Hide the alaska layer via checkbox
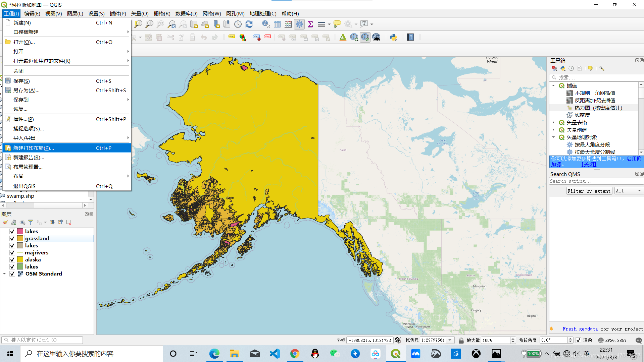The width and height of the screenshot is (644, 362). pyautogui.click(x=12, y=260)
